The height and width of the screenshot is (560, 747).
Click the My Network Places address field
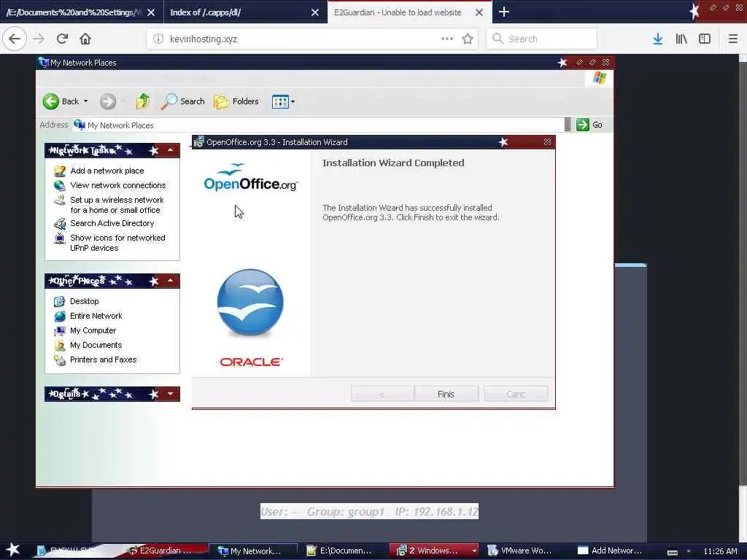pyautogui.click(x=318, y=125)
